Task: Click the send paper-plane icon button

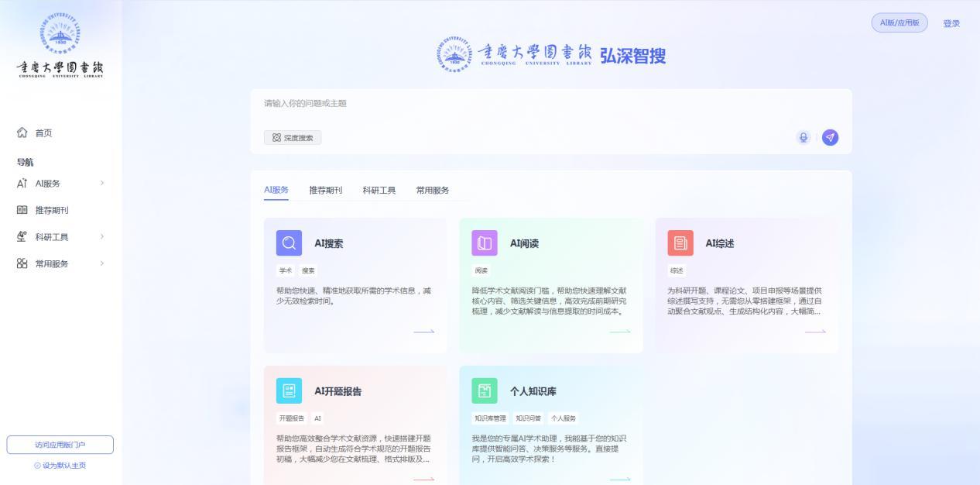Action: point(830,138)
